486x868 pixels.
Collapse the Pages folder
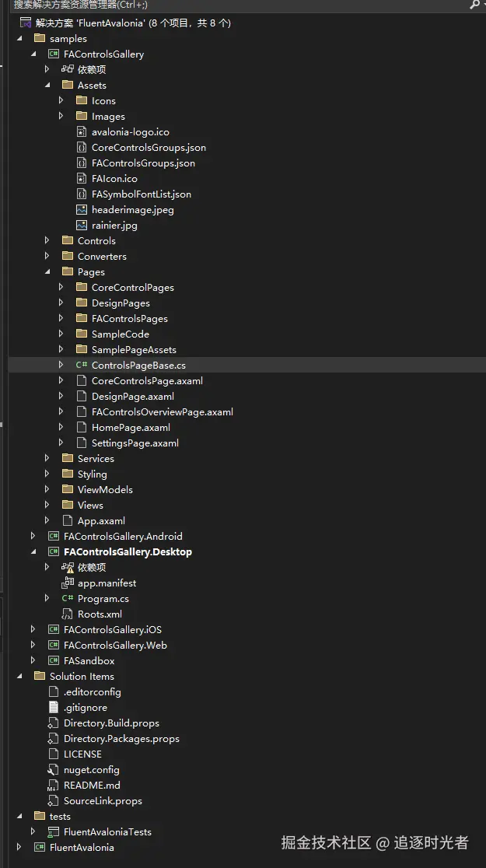pos(47,271)
